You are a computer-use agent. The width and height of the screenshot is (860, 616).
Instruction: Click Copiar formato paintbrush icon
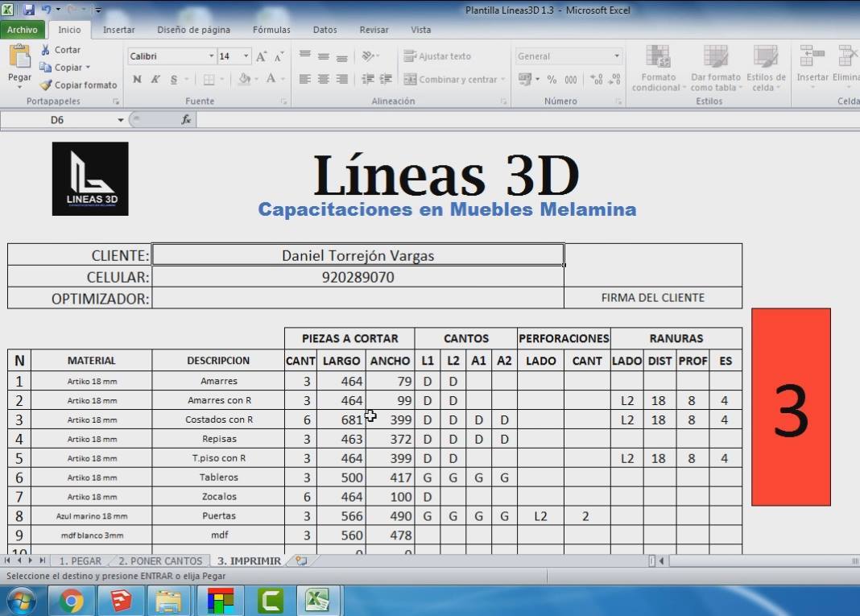[x=46, y=85]
